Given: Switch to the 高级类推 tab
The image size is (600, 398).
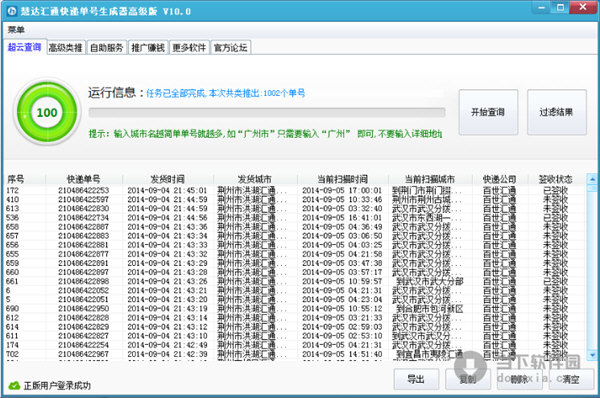Looking at the screenshot, I should coord(66,47).
